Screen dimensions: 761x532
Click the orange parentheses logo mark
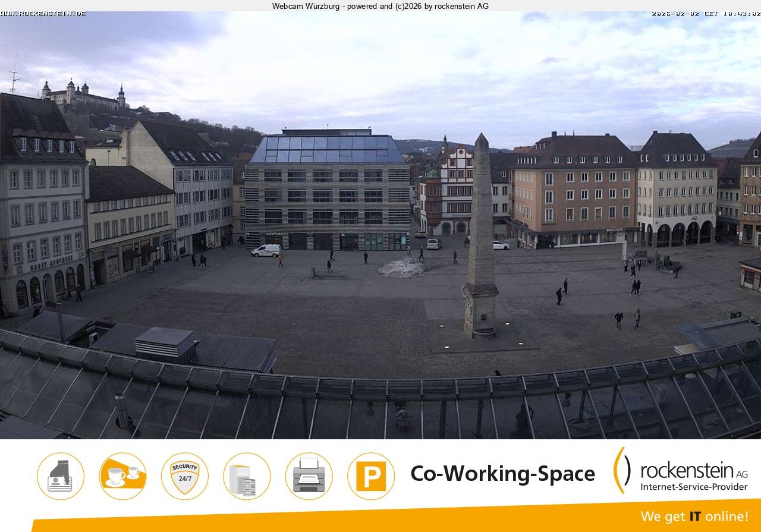(621, 473)
